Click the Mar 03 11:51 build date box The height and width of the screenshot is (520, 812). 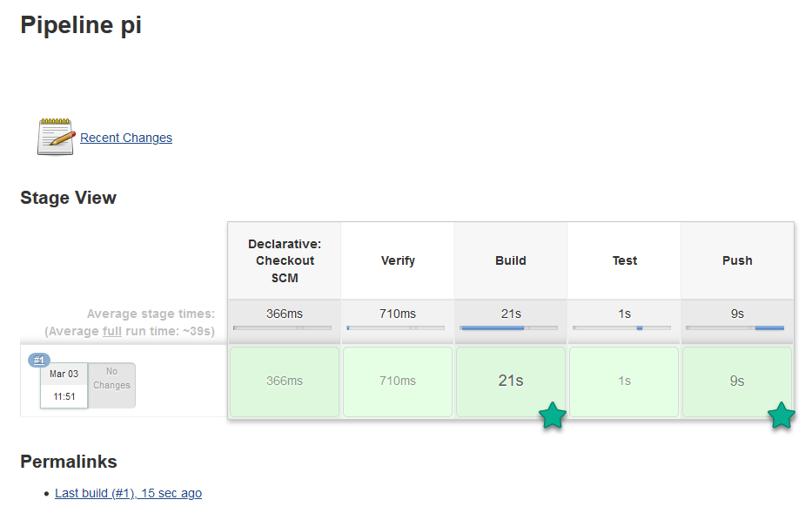[63, 385]
